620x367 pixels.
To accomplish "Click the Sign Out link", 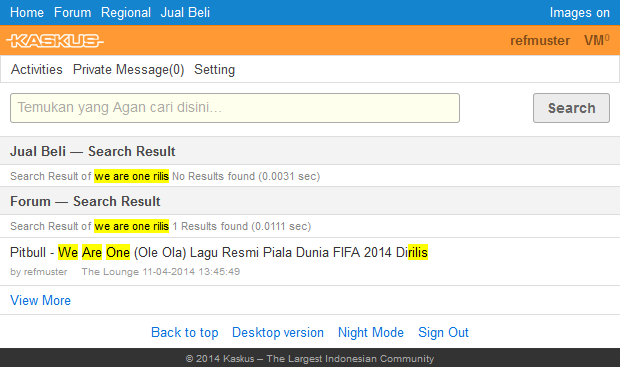I will [x=443, y=333].
